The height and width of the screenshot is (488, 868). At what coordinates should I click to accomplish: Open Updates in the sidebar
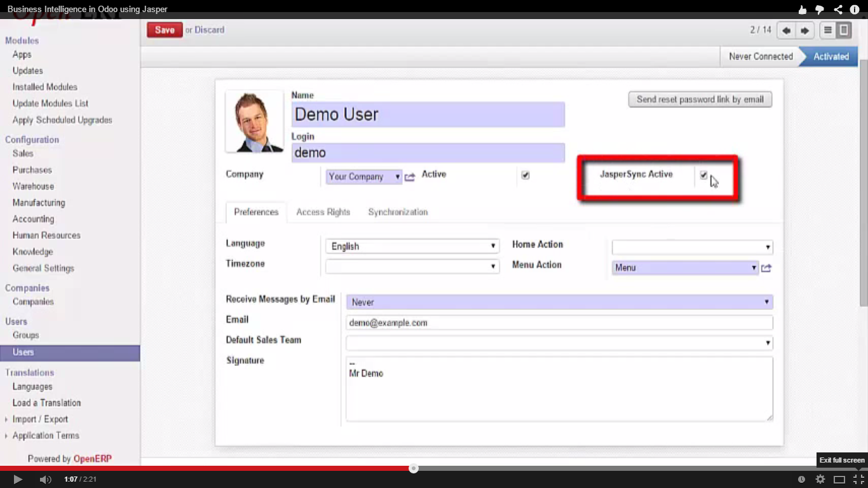28,71
